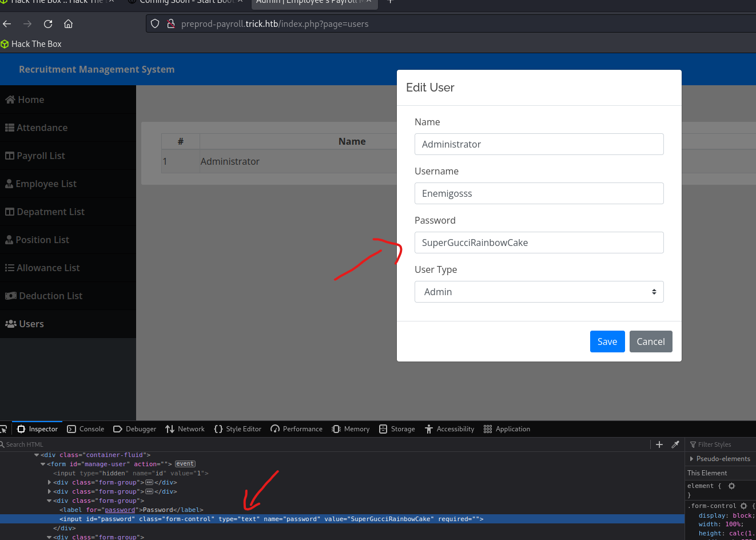
Task: Activate the devtools element picker icon
Action: [x=3, y=429]
